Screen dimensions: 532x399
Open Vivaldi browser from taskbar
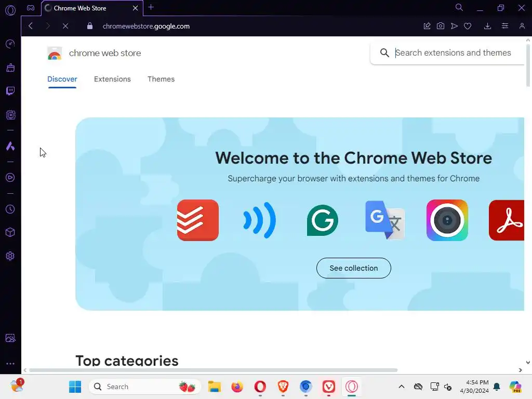[329, 387]
